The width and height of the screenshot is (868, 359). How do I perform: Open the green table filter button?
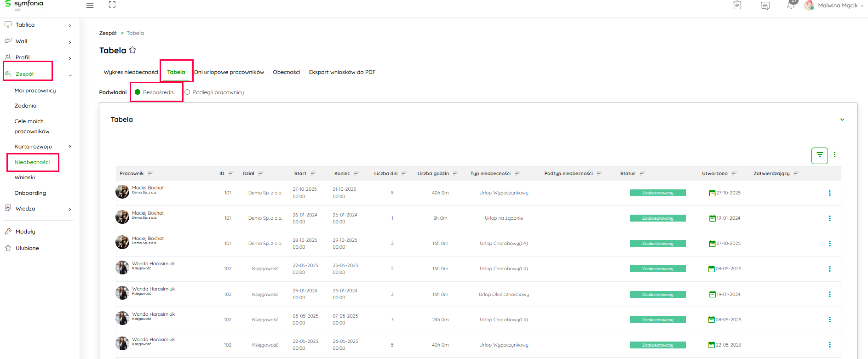[819, 155]
